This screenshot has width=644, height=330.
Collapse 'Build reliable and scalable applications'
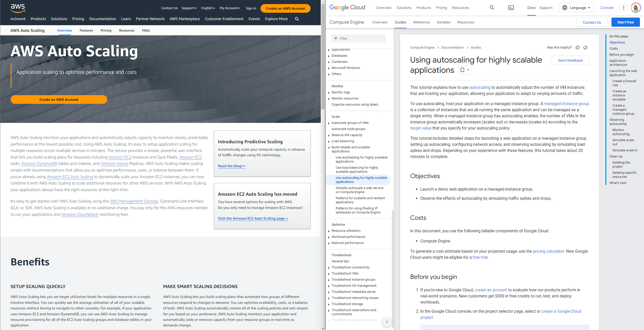[x=329, y=147]
